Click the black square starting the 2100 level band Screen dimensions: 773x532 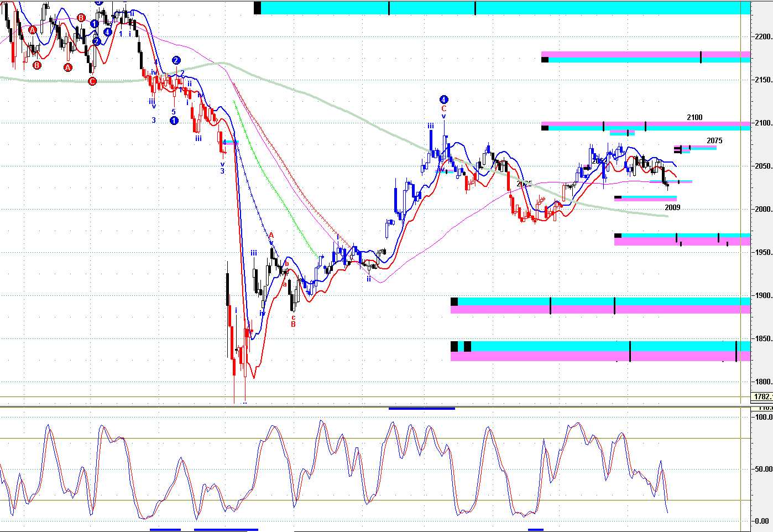(x=545, y=128)
